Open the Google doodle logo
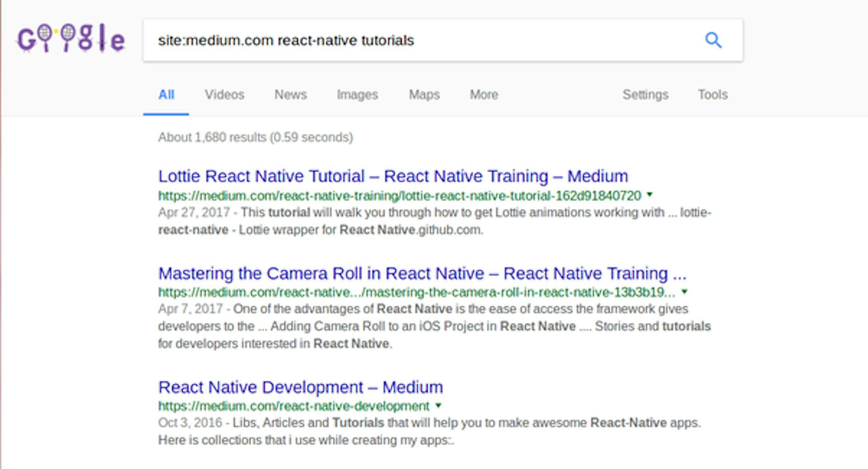Image resolution: width=868 pixels, height=469 pixels. tap(71, 38)
